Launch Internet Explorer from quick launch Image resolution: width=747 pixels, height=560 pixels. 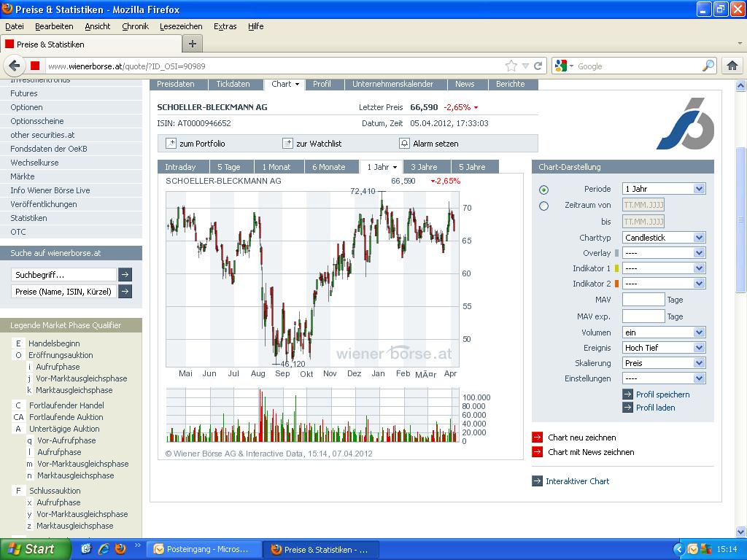point(104,548)
